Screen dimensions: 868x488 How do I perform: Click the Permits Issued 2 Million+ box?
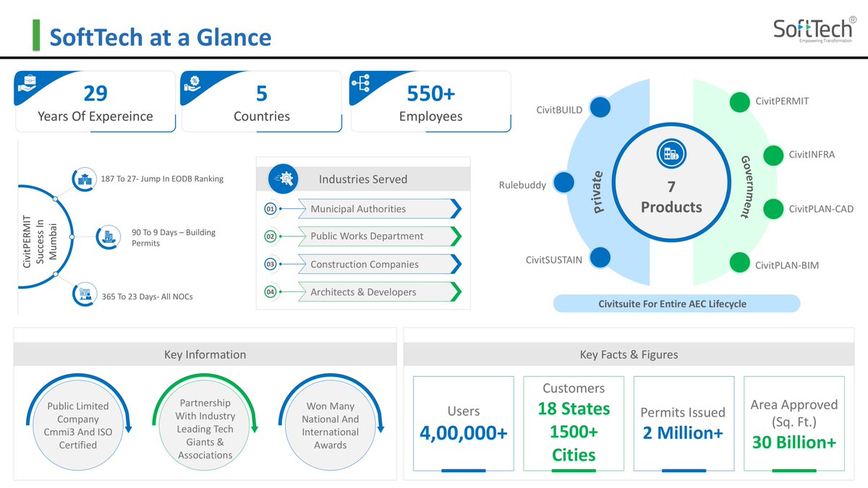pos(684,424)
